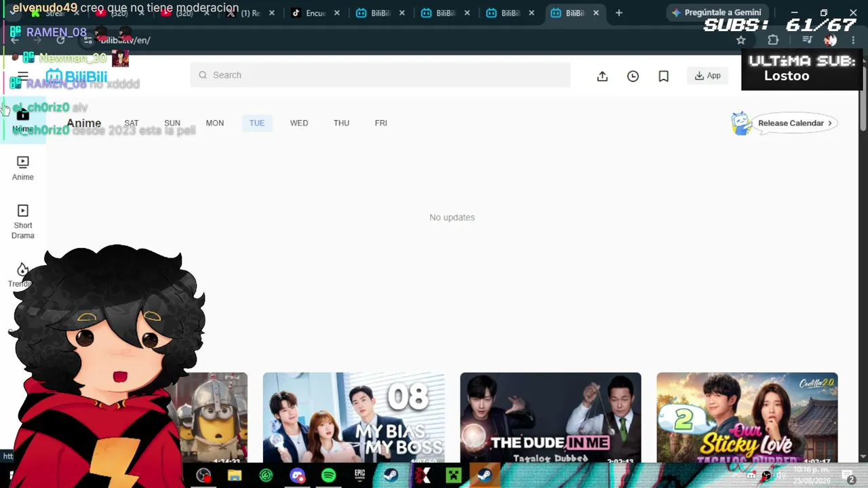Viewport: 868px width, 488px height.
Task: Select the MON schedule tab
Action: 215,123
